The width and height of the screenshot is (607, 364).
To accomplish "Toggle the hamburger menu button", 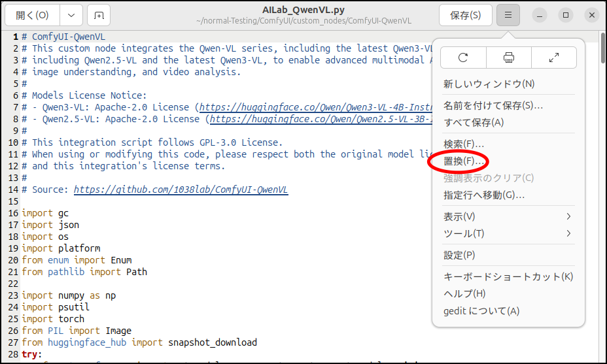I will point(508,15).
